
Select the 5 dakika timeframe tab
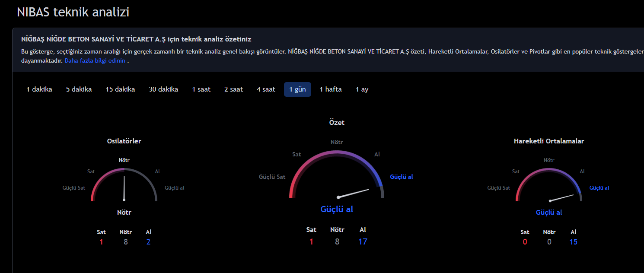[79, 89]
